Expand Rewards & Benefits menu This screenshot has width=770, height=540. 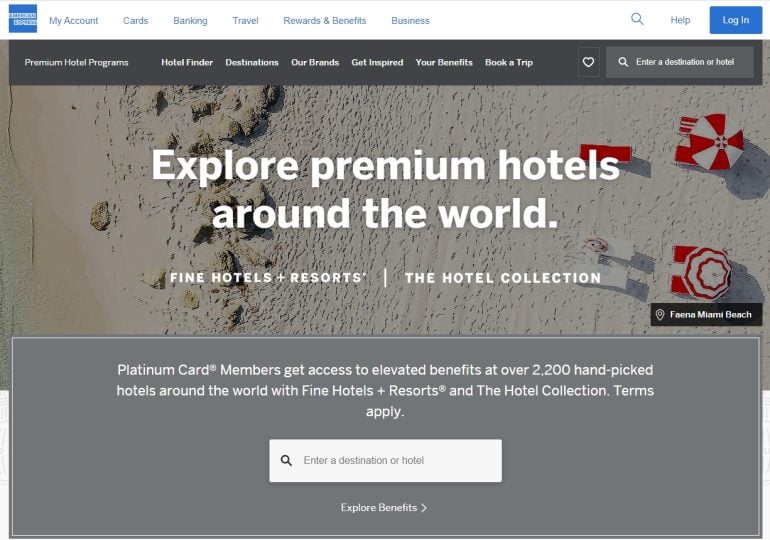coord(325,21)
